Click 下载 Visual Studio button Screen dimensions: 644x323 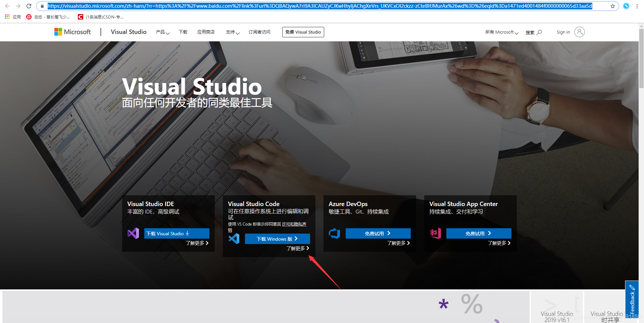(x=177, y=233)
